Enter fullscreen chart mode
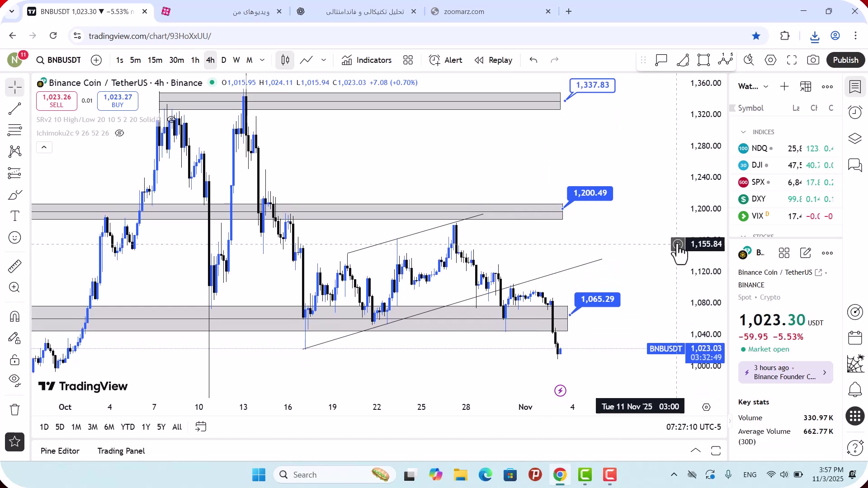Screen dimensions: 868x488 coord(792,60)
